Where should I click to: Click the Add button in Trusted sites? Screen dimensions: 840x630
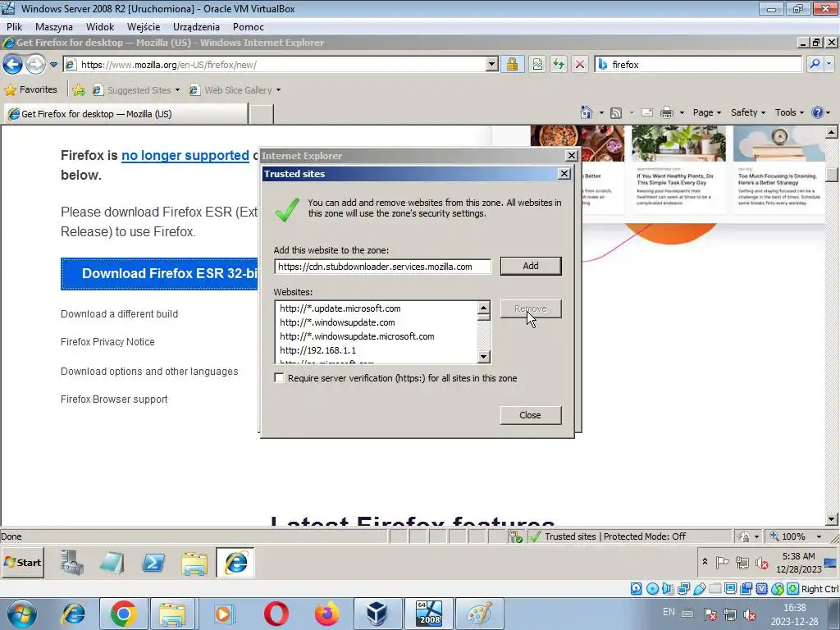point(531,266)
